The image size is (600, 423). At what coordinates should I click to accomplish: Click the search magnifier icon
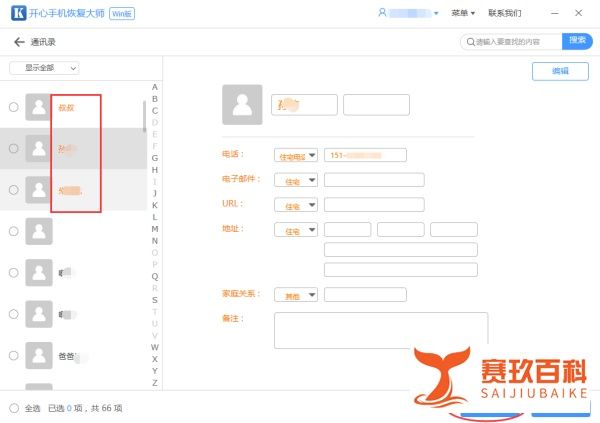(x=469, y=42)
